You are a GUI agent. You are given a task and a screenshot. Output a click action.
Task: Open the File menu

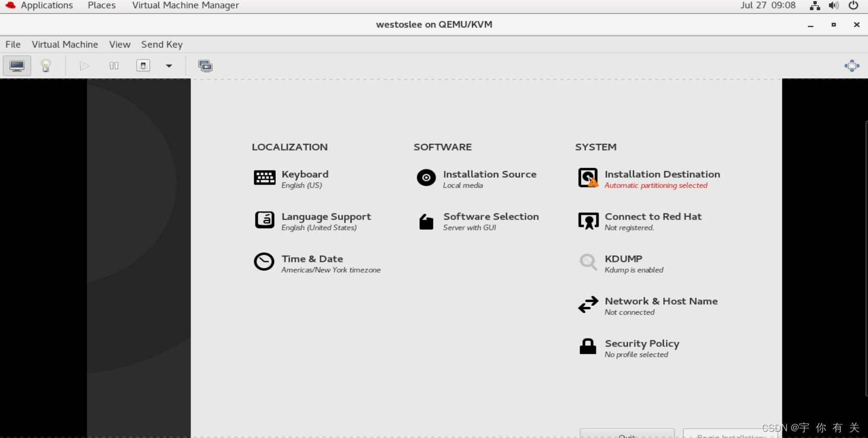(x=13, y=44)
